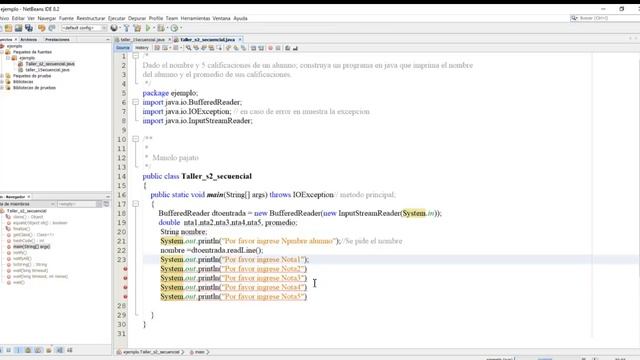Screen dimensions: 640x360
Task: Click the last editor toolbar chart icon
Action: [295, 48]
